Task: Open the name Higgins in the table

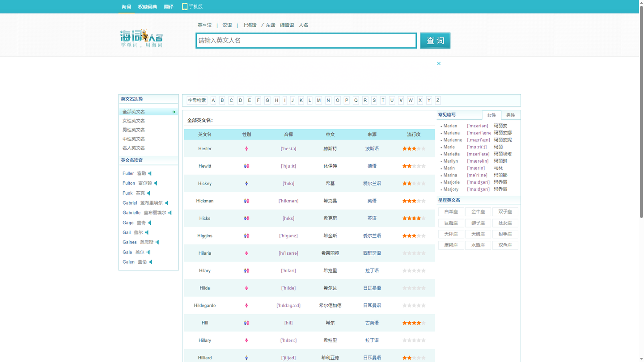Action: point(205,236)
